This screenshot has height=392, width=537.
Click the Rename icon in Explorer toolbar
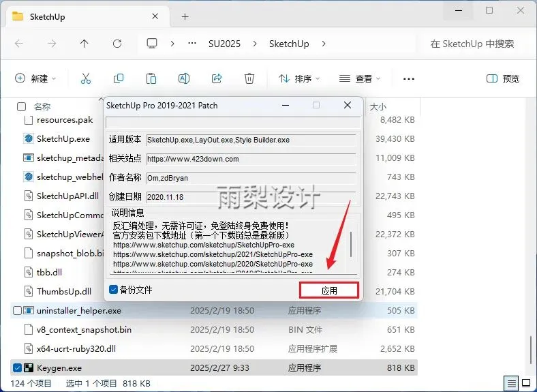tap(184, 78)
